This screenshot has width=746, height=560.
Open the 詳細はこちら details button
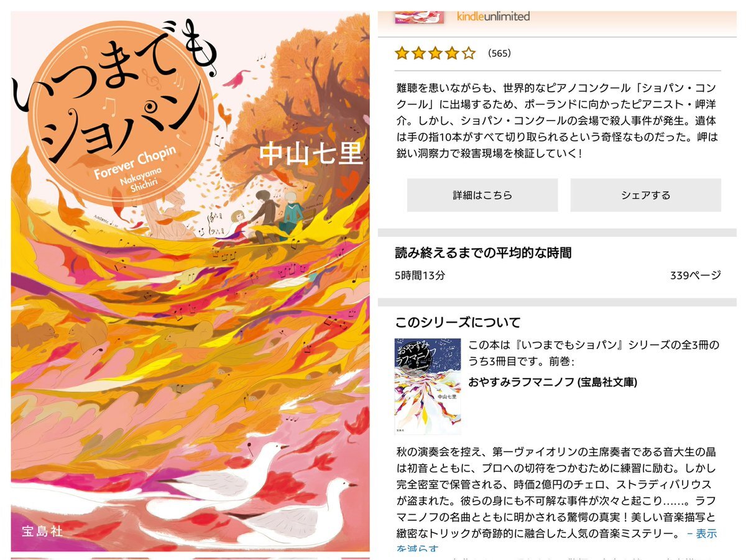click(x=482, y=195)
